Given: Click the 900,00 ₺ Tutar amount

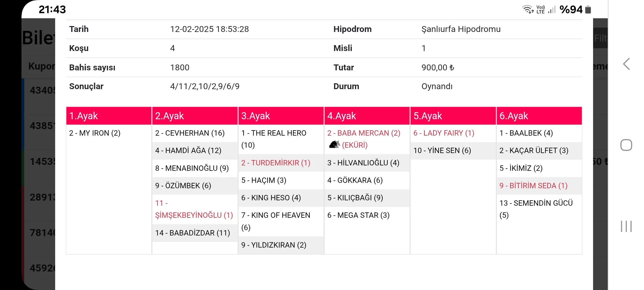Looking at the screenshot, I should [438, 67].
